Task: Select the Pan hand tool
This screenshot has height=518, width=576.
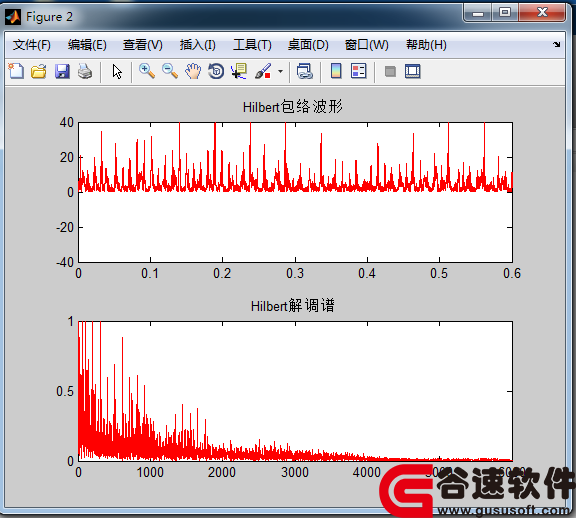Action: (x=193, y=71)
